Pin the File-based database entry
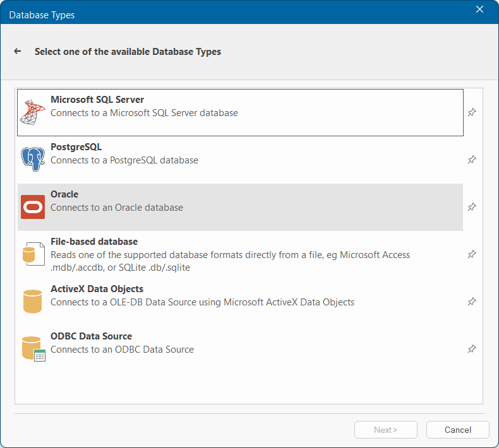Image resolution: width=499 pixels, height=448 pixels. point(472,254)
